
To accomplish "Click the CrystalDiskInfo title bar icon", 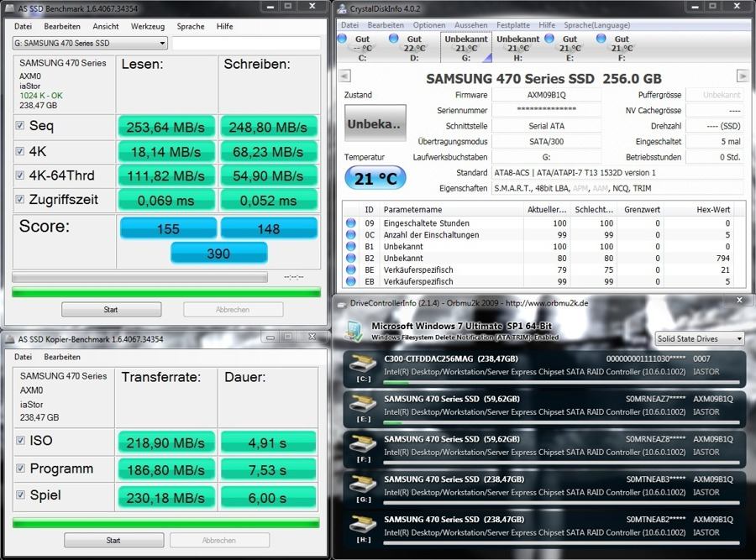I will [342, 8].
